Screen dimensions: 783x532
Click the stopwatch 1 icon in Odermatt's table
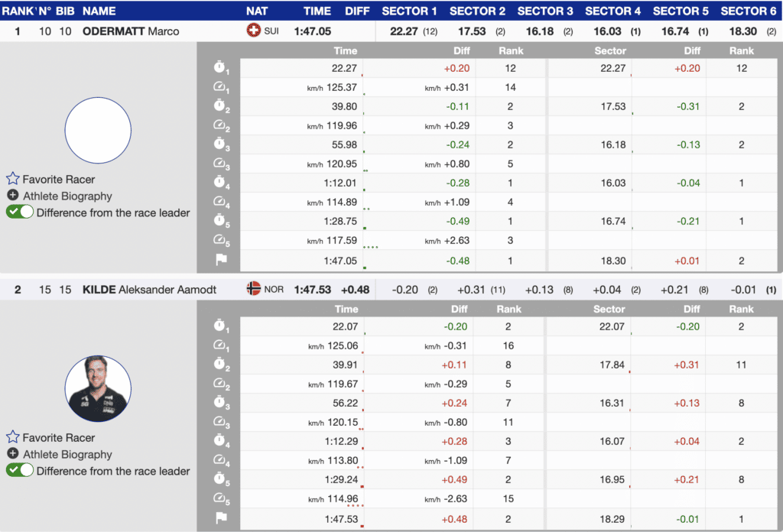coord(220,69)
